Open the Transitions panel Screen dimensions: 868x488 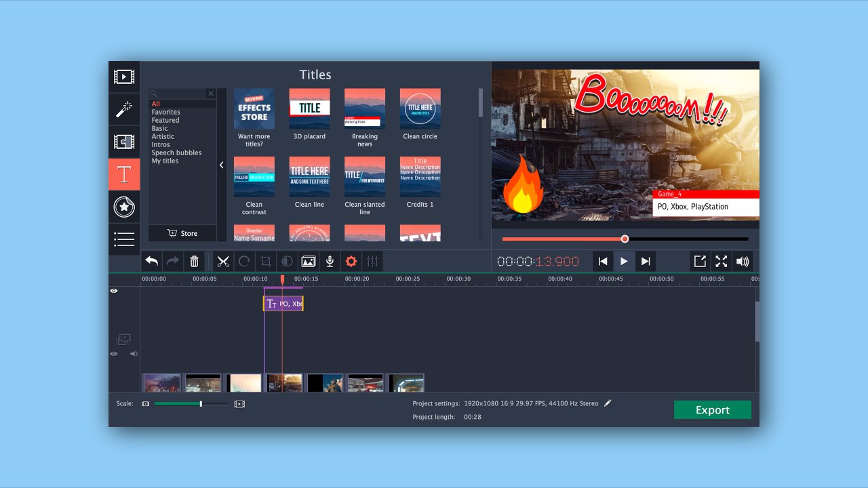coord(124,142)
